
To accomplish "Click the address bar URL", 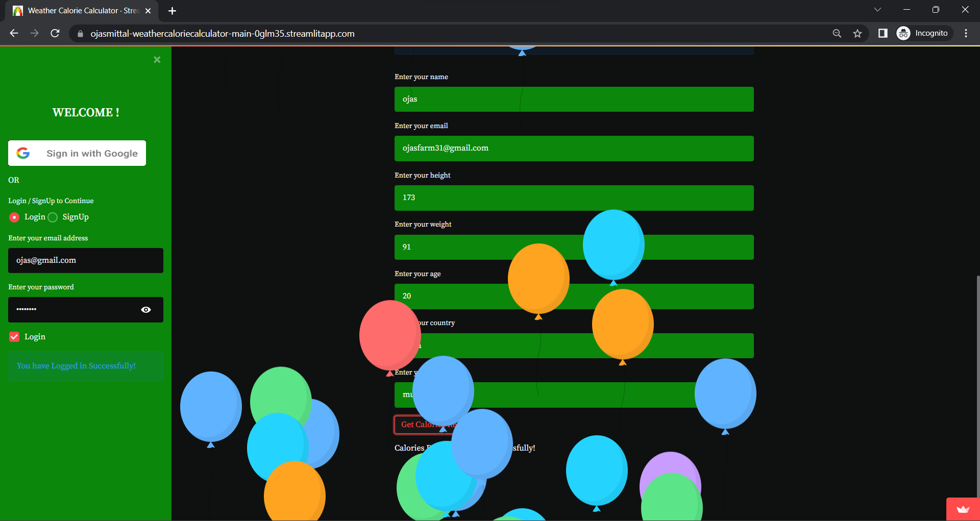I will pos(223,34).
